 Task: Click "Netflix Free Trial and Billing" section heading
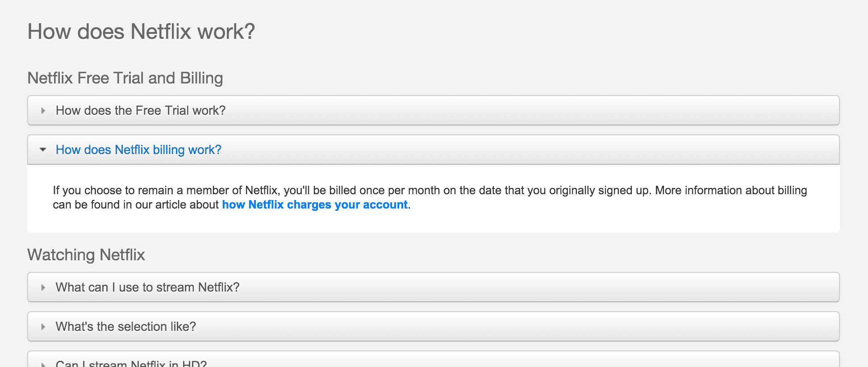[x=125, y=78]
